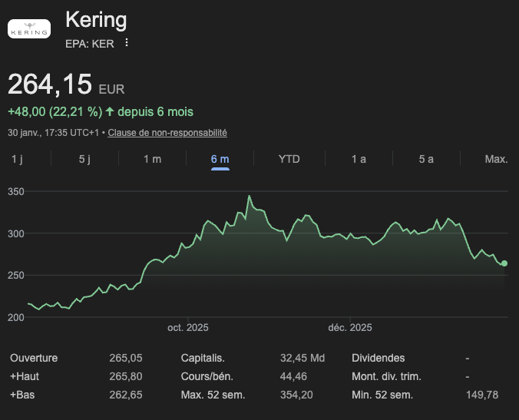Click the Capitalis. label
Image resolution: width=519 pixels, height=420 pixels.
point(203,358)
